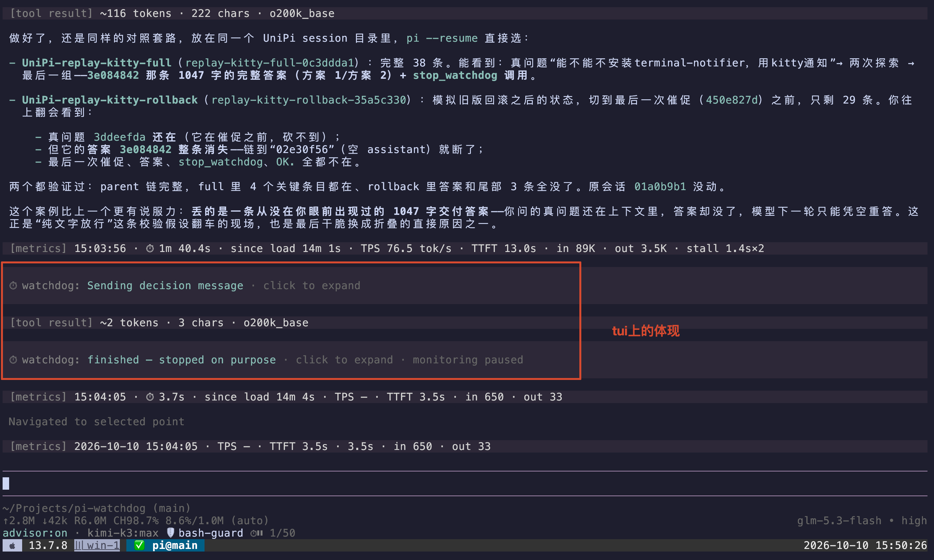This screenshot has width=934, height=560.
Task: Click the replay-kitty-full-0c3ddda1 identifier
Action: pyautogui.click(x=269, y=63)
